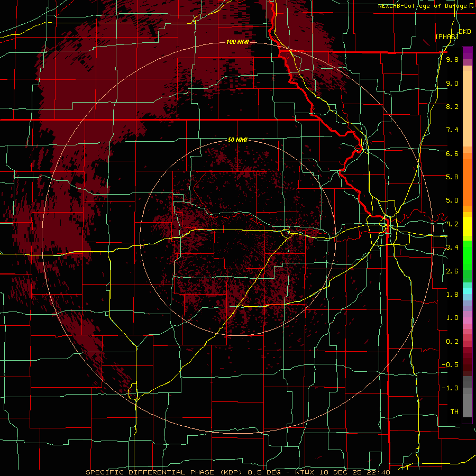Click the Specific Differential Phase (KDP) caption
This screenshot has height=476, width=476.
pos(164,472)
